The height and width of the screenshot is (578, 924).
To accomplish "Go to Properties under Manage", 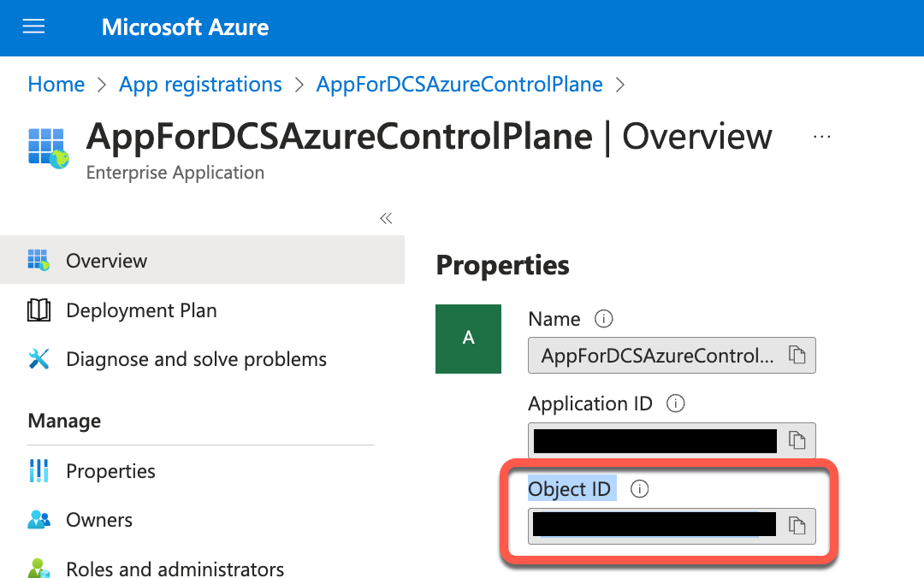I will 110,471.
